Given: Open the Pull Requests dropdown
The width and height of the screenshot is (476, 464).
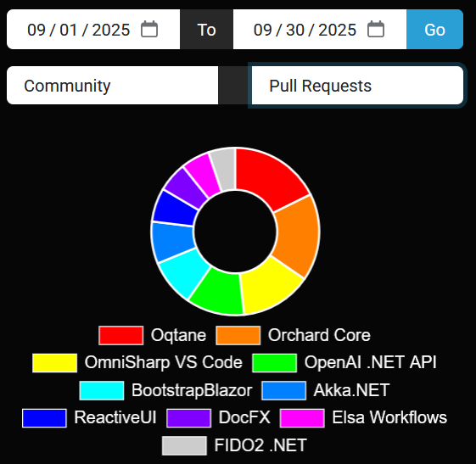Looking at the screenshot, I should (x=357, y=86).
